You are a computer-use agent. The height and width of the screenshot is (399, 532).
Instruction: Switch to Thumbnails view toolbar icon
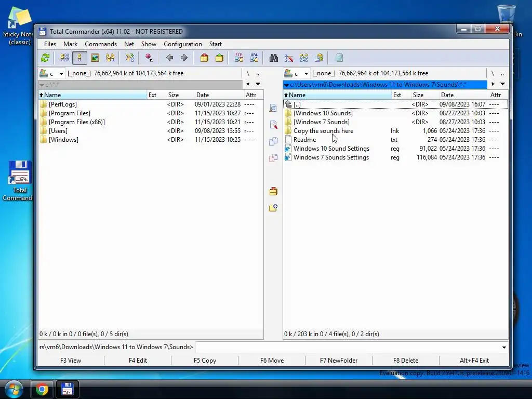click(95, 58)
